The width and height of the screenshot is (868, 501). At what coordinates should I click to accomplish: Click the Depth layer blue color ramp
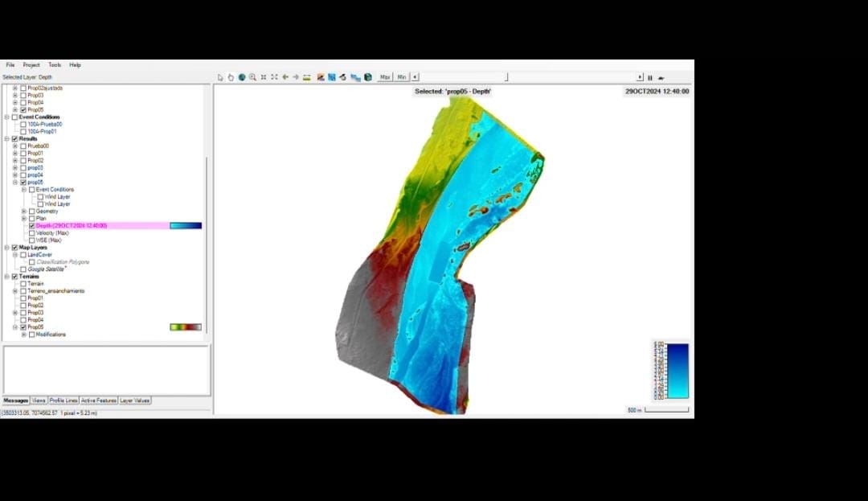tap(186, 226)
